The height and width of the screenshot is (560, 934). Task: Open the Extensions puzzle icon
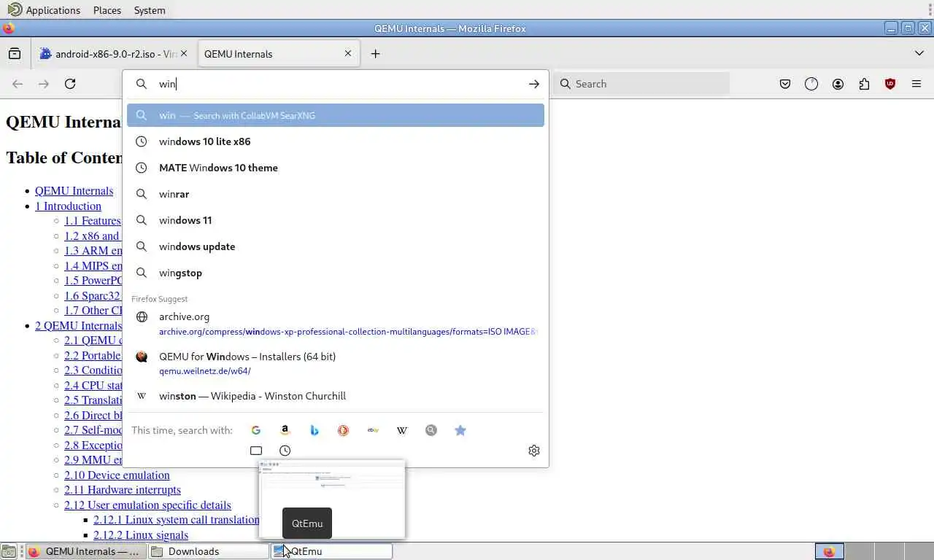[x=864, y=84]
